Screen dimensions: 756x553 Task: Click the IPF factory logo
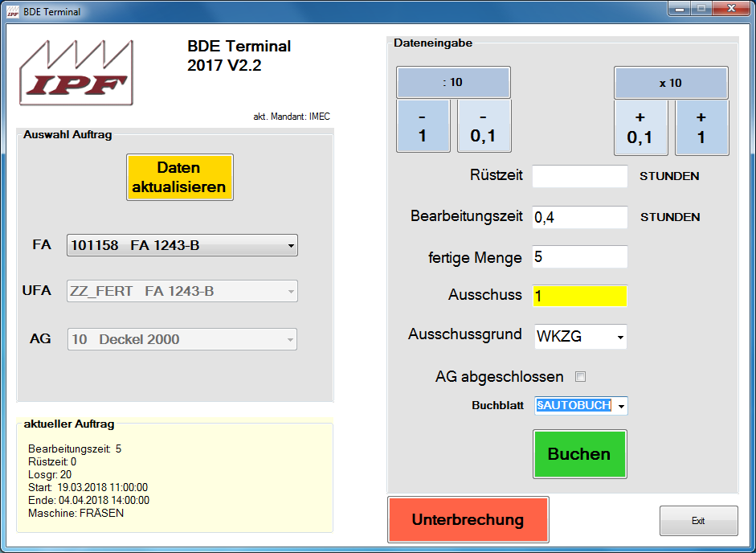[76, 73]
